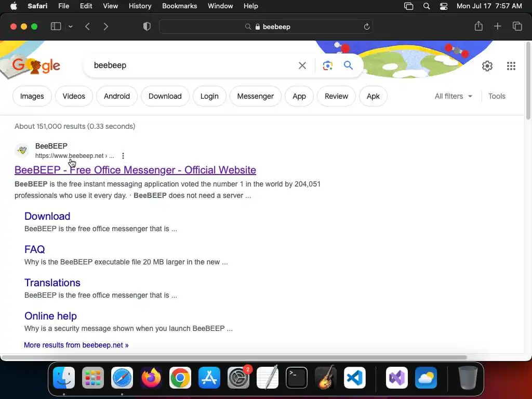Viewport: 532px width, 399px height.
Task: Click the BeeBEEP site favicon
Action: click(x=22, y=150)
